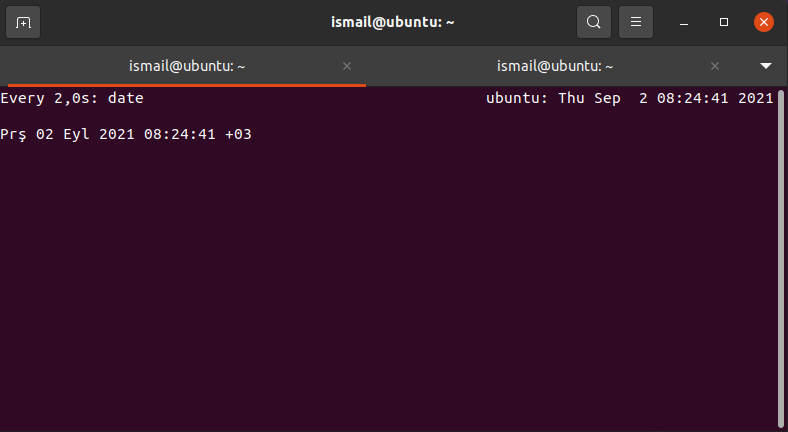The height and width of the screenshot is (432, 788).
Task: Click the window title ismail@ubuntu: ~
Action: [x=392, y=22]
